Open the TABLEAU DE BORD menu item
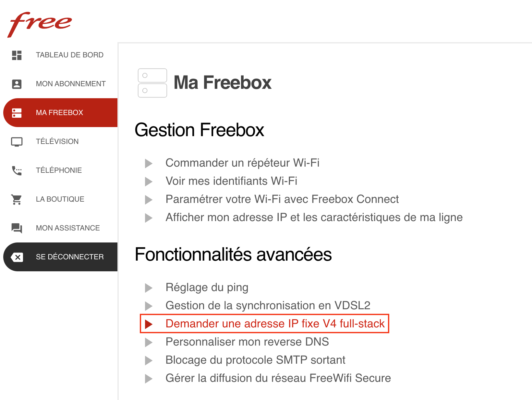 tap(70, 55)
